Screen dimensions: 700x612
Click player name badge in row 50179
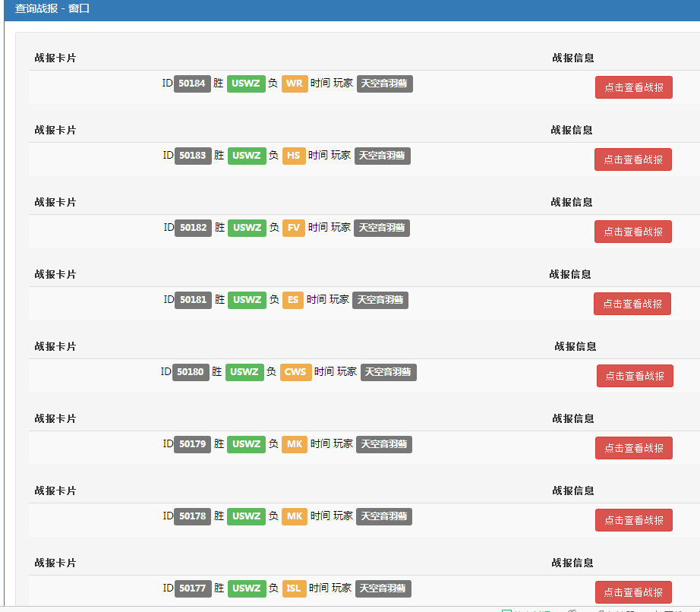coord(384,444)
